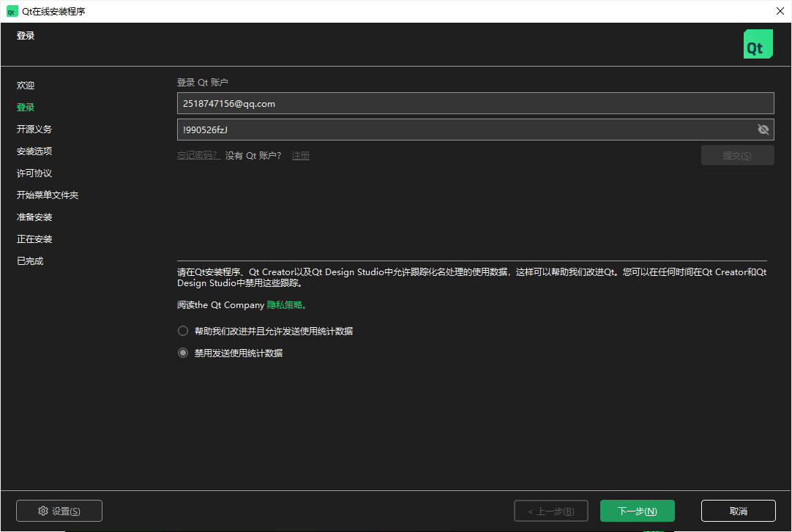This screenshot has width=792, height=532.
Task: Select 欢迎 step in sidebar
Action: tap(26, 86)
